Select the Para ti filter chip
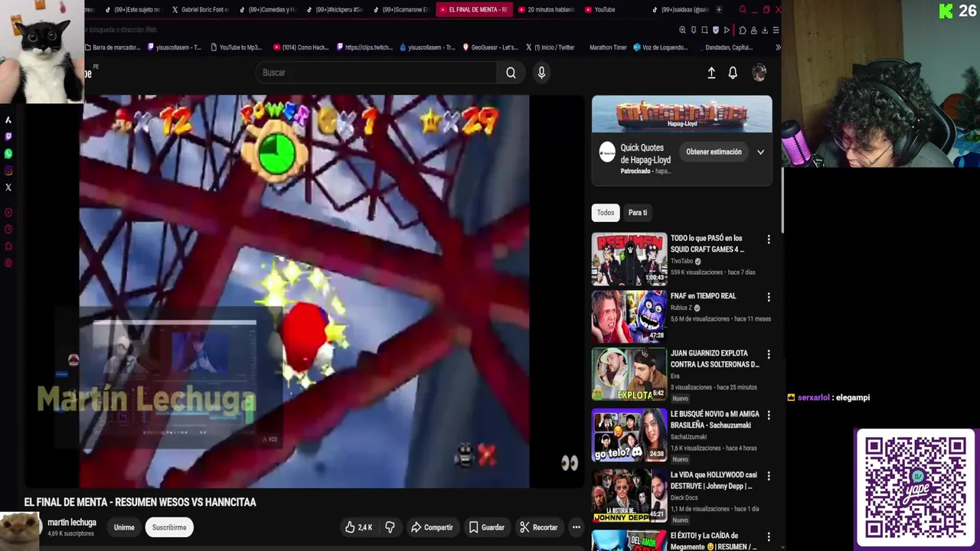The image size is (980, 551). pyautogui.click(x=638, y=213)
